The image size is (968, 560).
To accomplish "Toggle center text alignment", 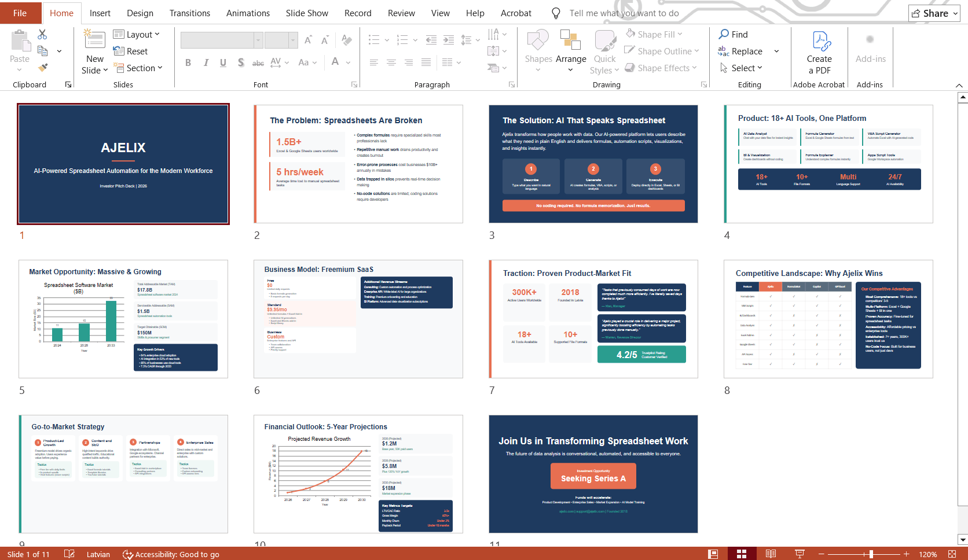I will pos(391,63).
